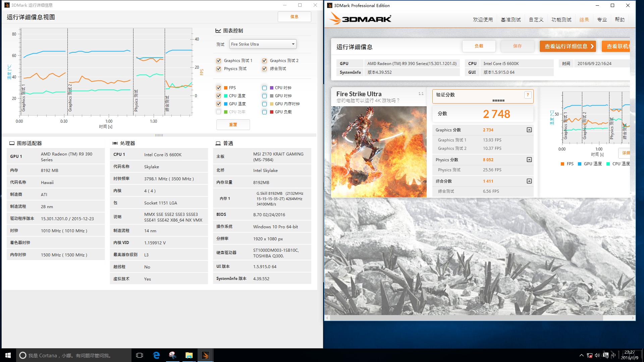Screen dimensions: 644x362
Task: Open the professional tab
Action: [602, 20]
